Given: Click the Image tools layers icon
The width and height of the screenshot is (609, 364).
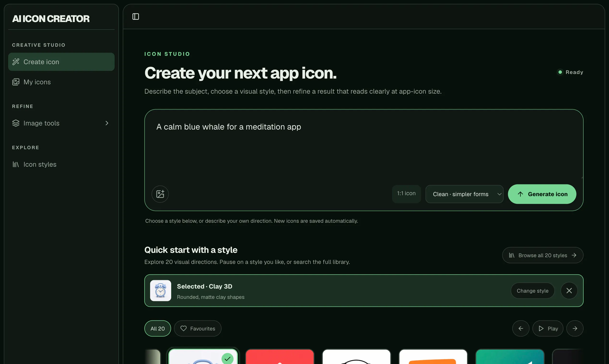Looking at the screenshot, I should coord(16,123).
